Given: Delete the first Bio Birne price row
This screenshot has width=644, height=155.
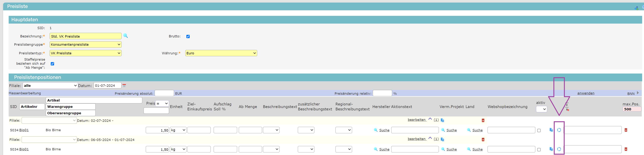Looking at the screenshot, I should tap(626, 130).
